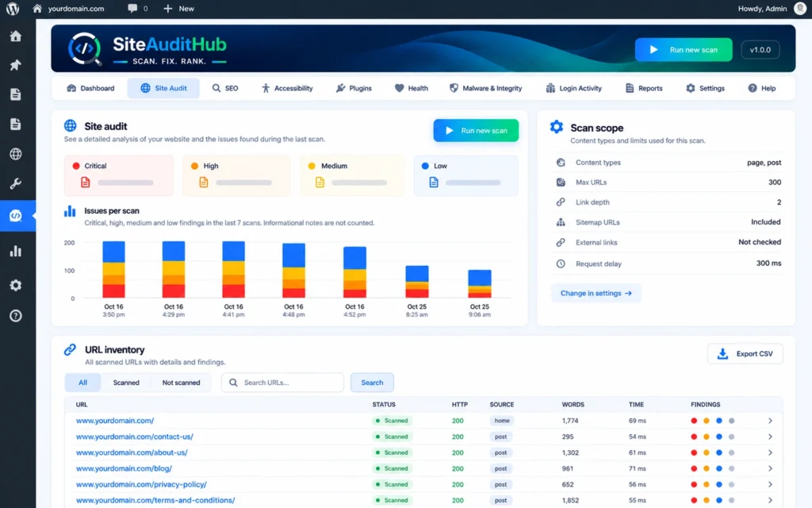Open the Dashboard home icon in sidebar
The height and width of the screenshot is (508, 812).
(x=16, y=36)
